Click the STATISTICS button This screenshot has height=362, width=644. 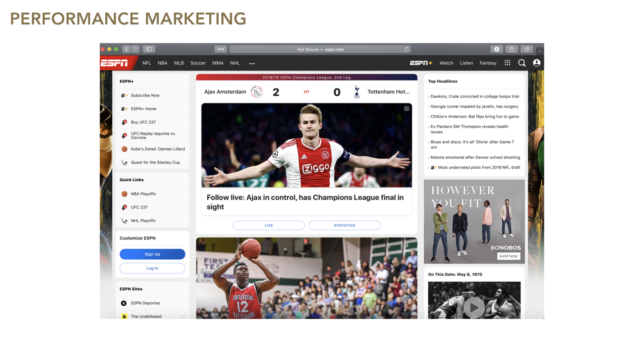coord(344,226)
